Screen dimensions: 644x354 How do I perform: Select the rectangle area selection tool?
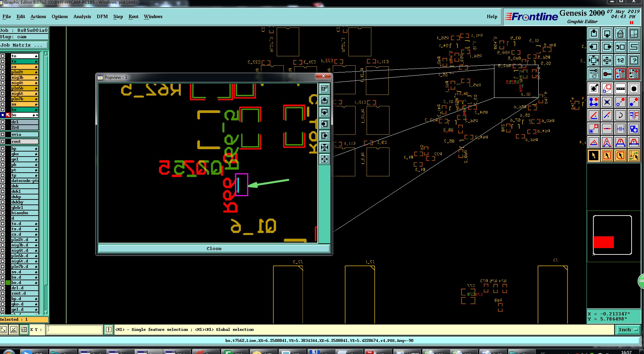pyautogui.click(x=607, y=156)
